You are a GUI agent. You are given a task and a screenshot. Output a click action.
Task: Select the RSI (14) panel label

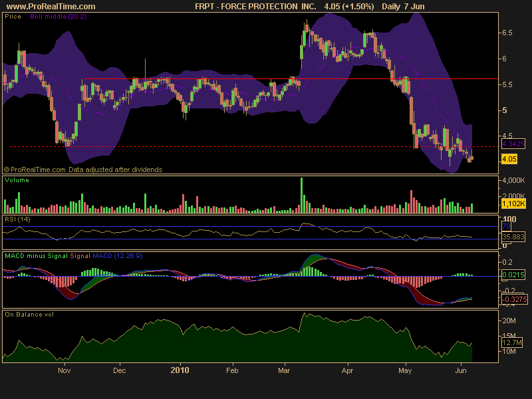click(x=17, y=219)
